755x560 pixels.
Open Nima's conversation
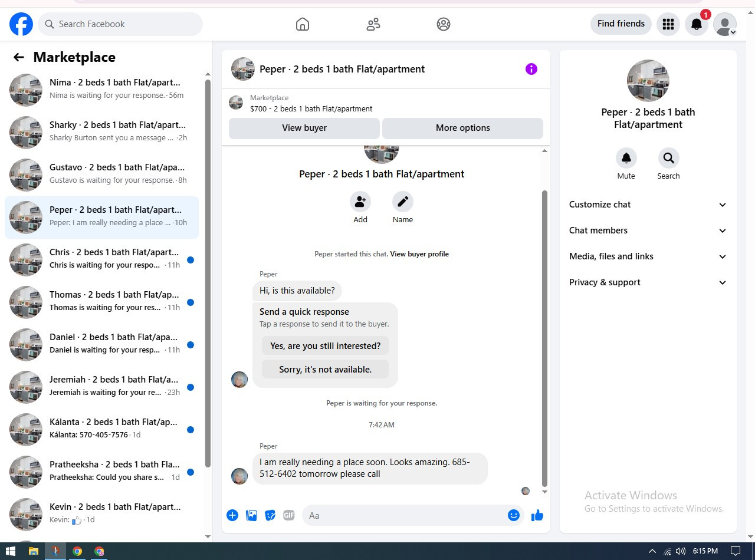coord(101,90)
